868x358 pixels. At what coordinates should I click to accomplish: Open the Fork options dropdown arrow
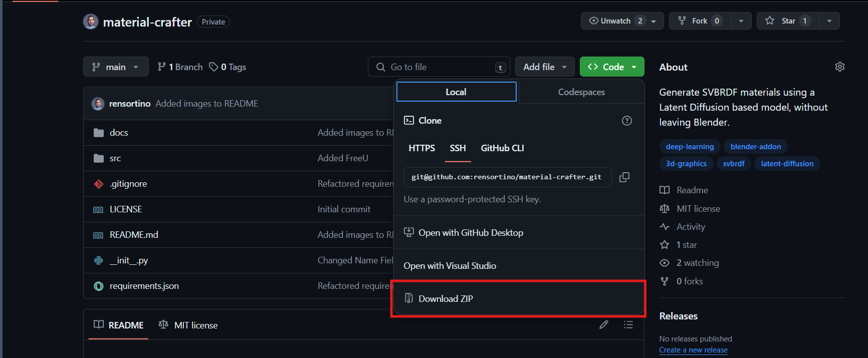(741, 21)
